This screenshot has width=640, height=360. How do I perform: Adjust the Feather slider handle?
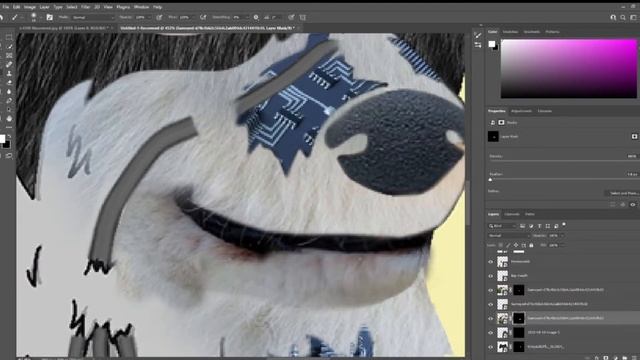(x=491, y=179)
